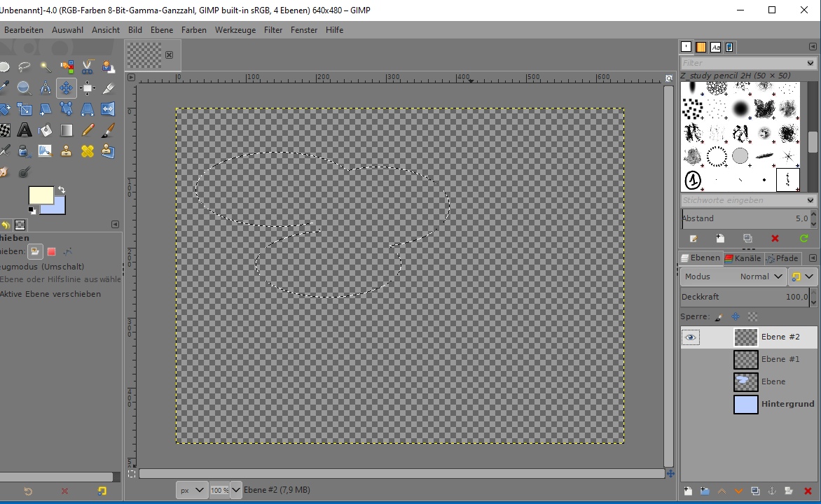
Task: Open the px unit dropdown
Action: pos(192,490)
